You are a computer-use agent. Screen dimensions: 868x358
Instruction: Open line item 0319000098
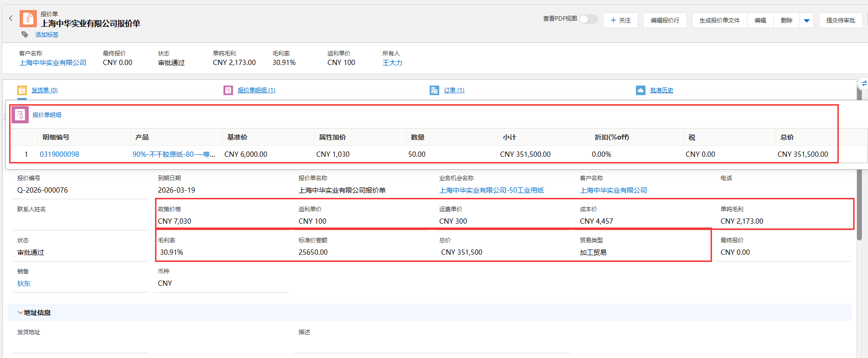click(59, 154)
